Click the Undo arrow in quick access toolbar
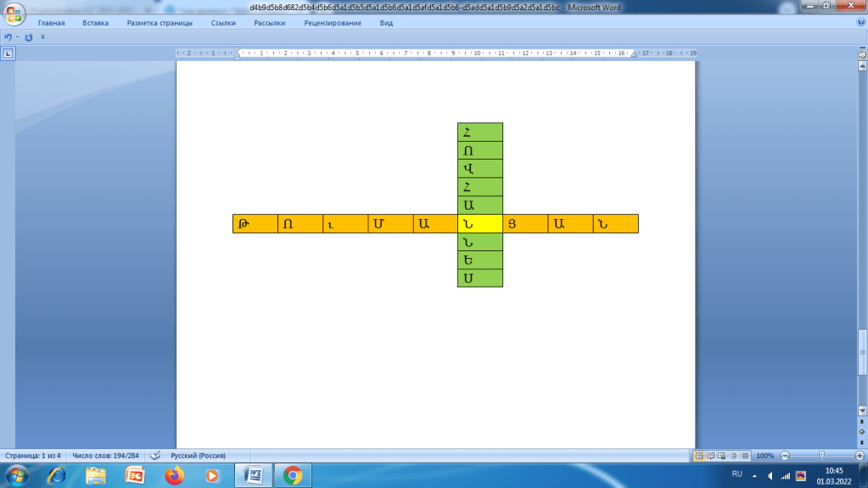The width and height of the screenshot is (868, 488). [7, 37]
